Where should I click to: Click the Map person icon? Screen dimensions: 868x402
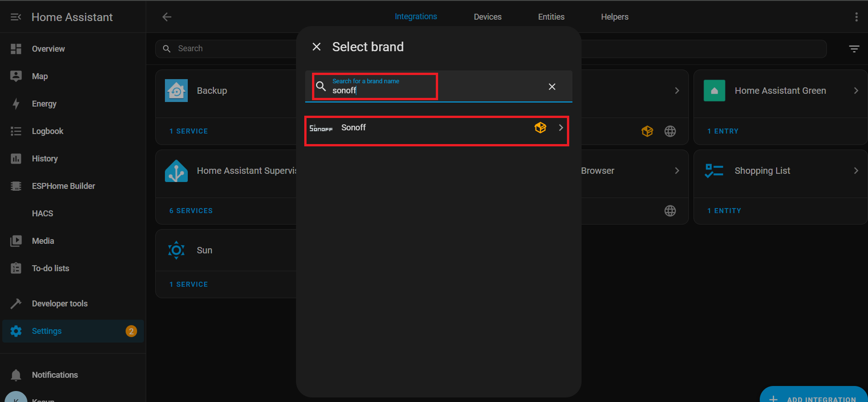tap(16, 76)
